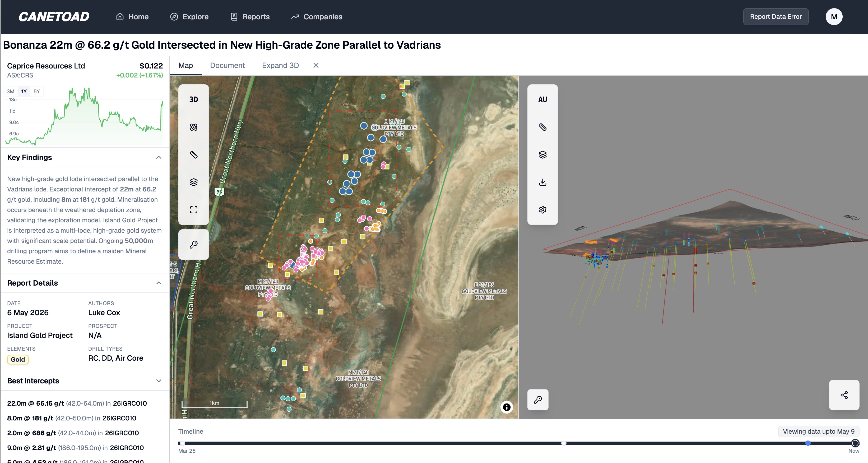
Task: Click the E21/186 Goldview Metals tenement label
Action: pos(484,291)
